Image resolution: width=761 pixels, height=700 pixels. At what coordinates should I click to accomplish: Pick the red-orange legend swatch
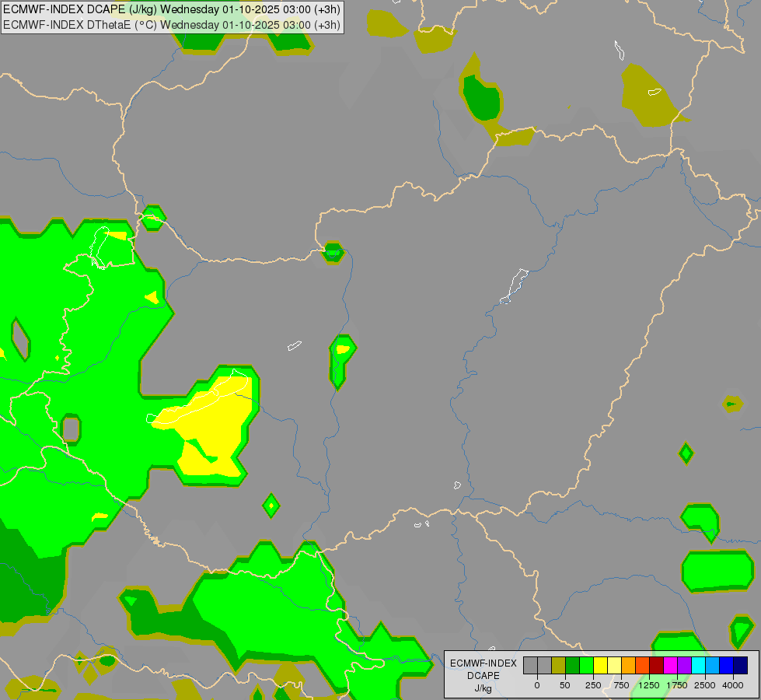pos(643,666)
